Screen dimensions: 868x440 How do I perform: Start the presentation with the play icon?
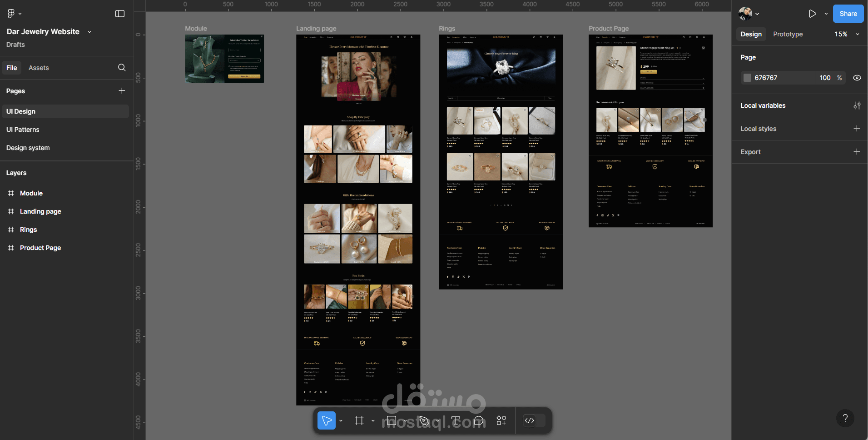tap(813, 14)
